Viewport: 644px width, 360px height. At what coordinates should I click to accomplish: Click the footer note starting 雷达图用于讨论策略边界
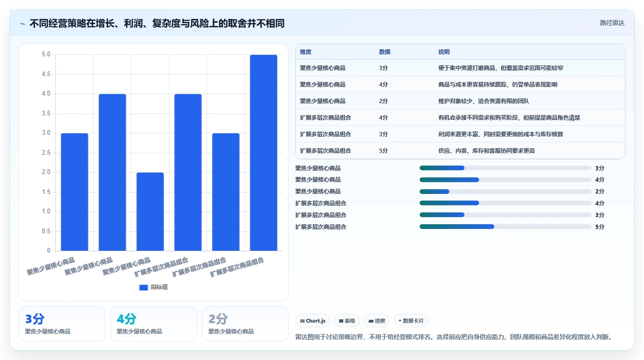(x=455, y=337)
